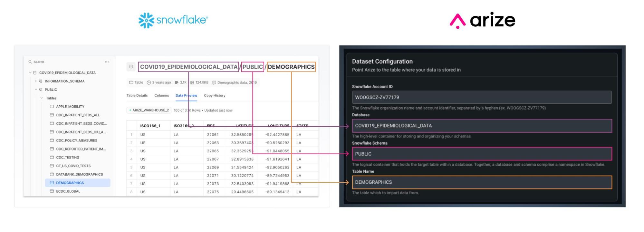Click the table icon next to APPLE_MOBILITY

coord(52,106)
